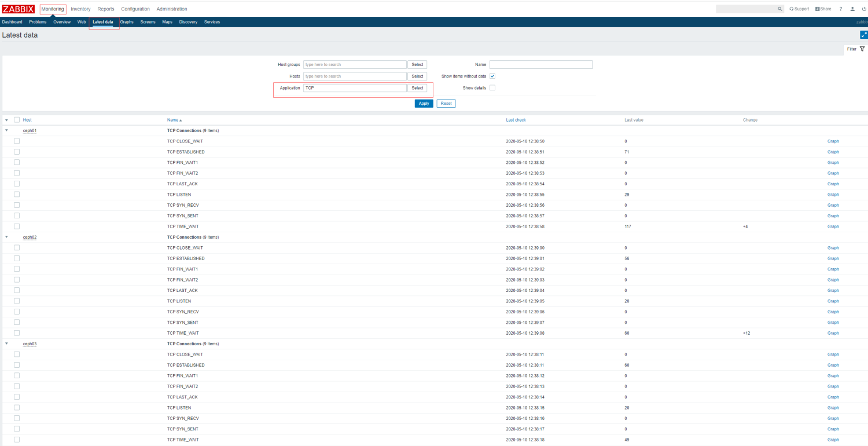This screenshot has height=446, width=868.
Task: Open the Discovery submenu
Action: coord(188,22)
